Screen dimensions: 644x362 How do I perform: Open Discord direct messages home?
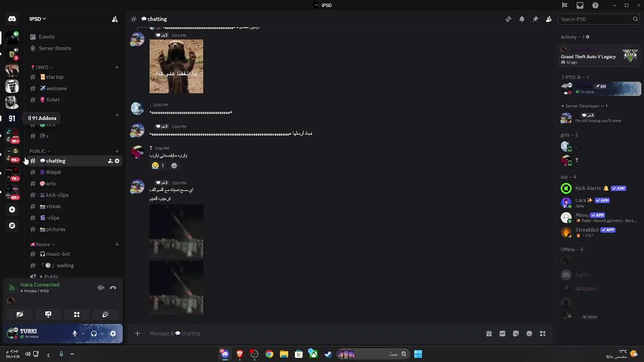[x=12, y=19]
